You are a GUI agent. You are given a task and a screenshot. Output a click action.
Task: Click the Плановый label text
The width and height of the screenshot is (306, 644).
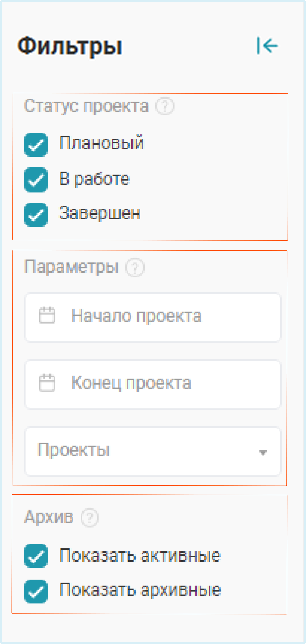(x=102, y=143)
